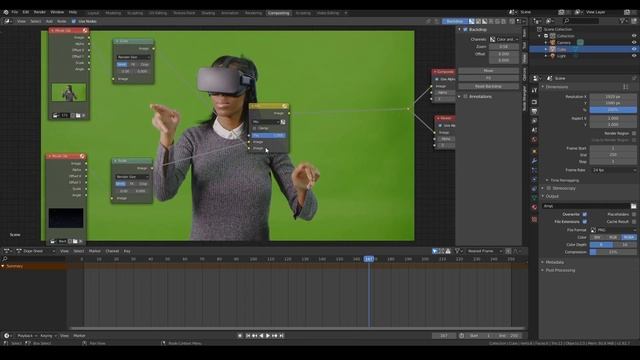Select the RGBA color mode button

(x=629, y=237)
